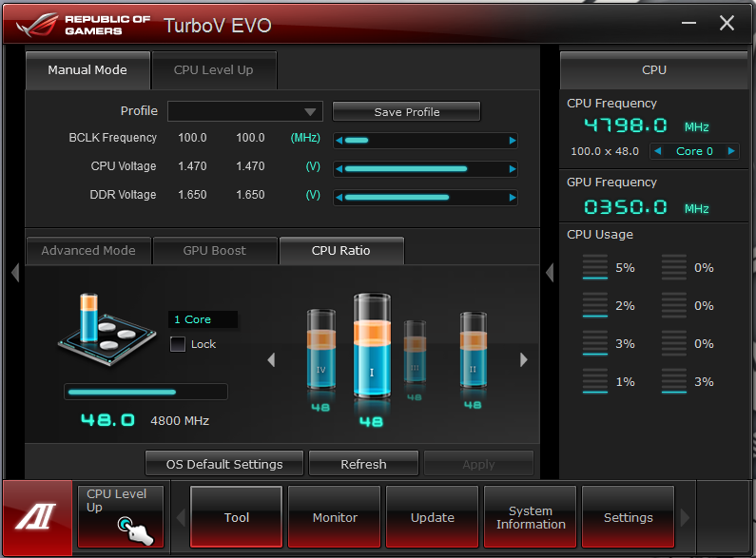Open the Update menu button

coord(433,517)
